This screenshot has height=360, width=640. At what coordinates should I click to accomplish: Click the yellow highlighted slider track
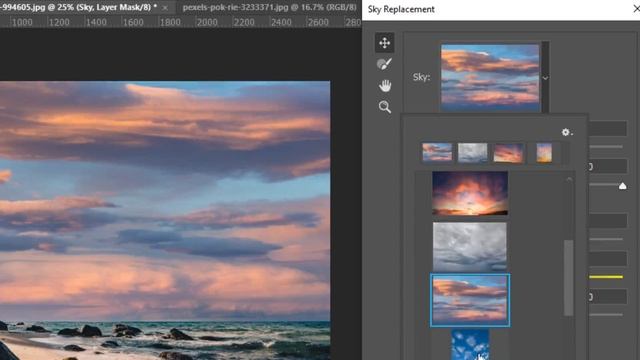point(606,277)
